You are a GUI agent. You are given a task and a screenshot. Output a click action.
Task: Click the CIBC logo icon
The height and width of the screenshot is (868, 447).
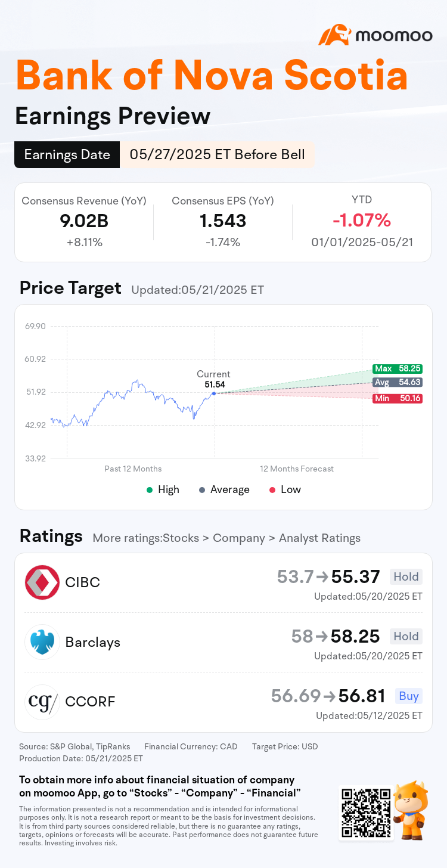(x=42, y=582)
